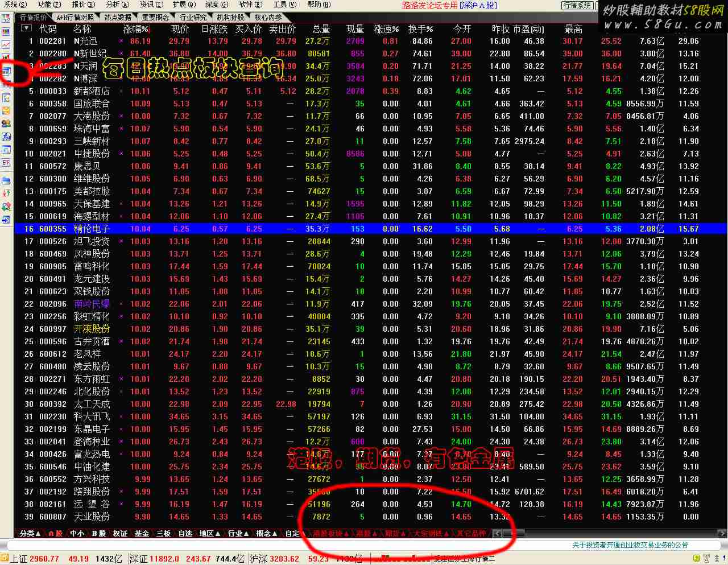Click the left scroll arrow of bottom tab bar
The height and width of the screenshot is (565, 728).
(497, 534)
